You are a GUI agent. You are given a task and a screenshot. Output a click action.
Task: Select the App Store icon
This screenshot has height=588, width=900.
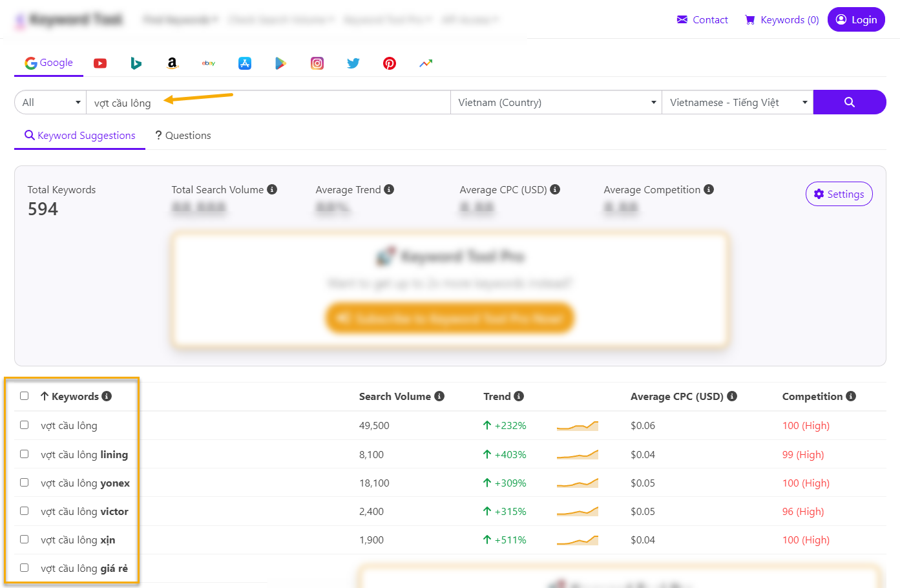coord(244,63)
